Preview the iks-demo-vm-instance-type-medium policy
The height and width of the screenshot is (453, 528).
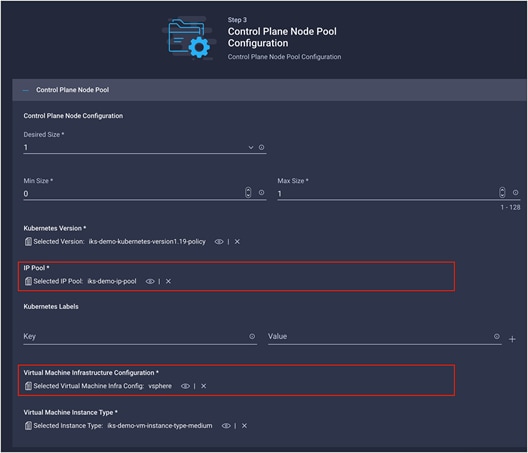click(226, 426)
